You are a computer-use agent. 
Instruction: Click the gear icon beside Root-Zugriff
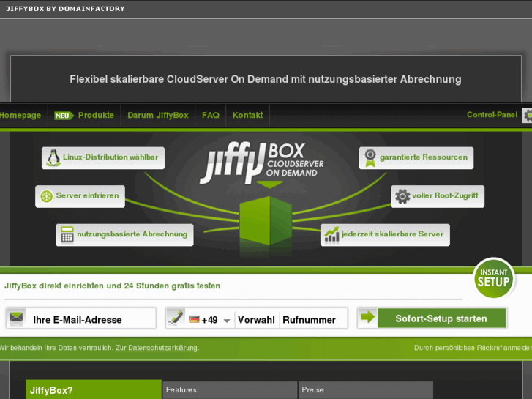[x=402, y=196]
